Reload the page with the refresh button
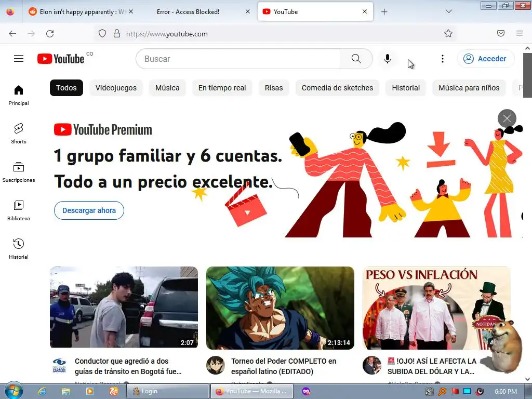 click(50, 34)
